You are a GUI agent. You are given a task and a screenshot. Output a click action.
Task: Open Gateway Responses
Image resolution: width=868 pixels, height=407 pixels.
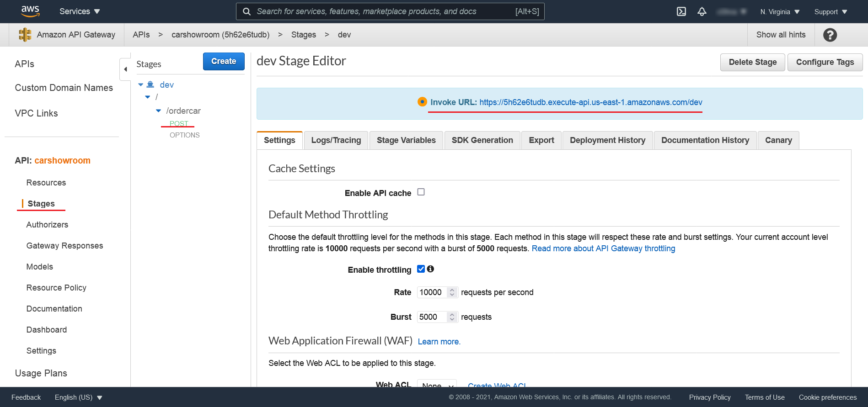point(65,246)
